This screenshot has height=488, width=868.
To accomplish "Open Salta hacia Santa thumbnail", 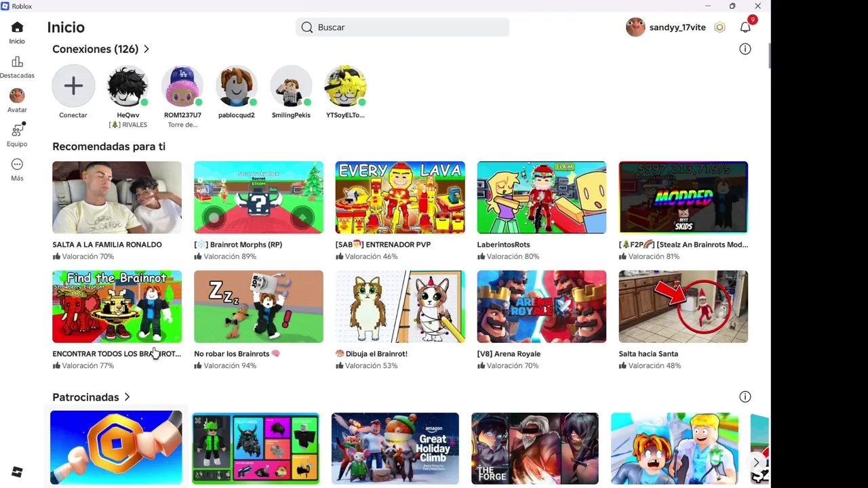I will coord(683,306).
